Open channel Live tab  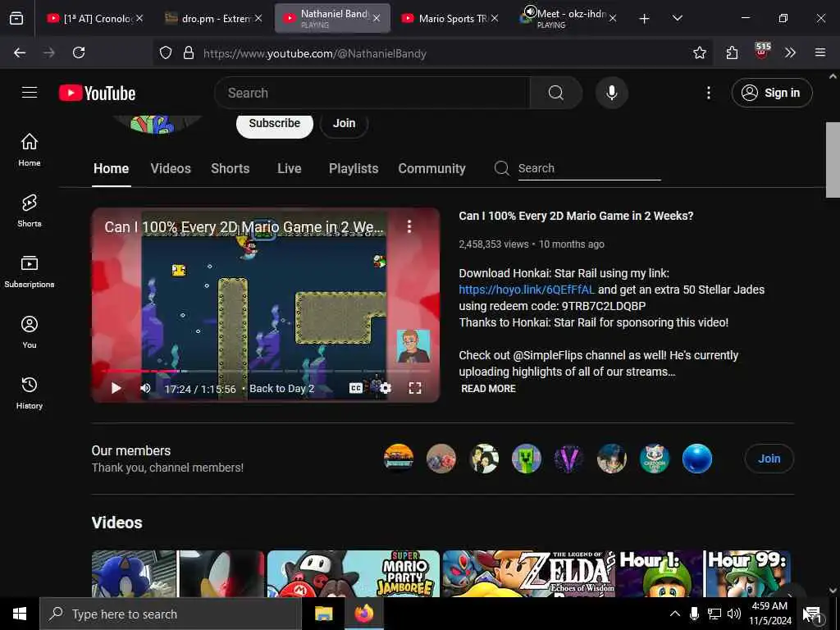(290, 168)
